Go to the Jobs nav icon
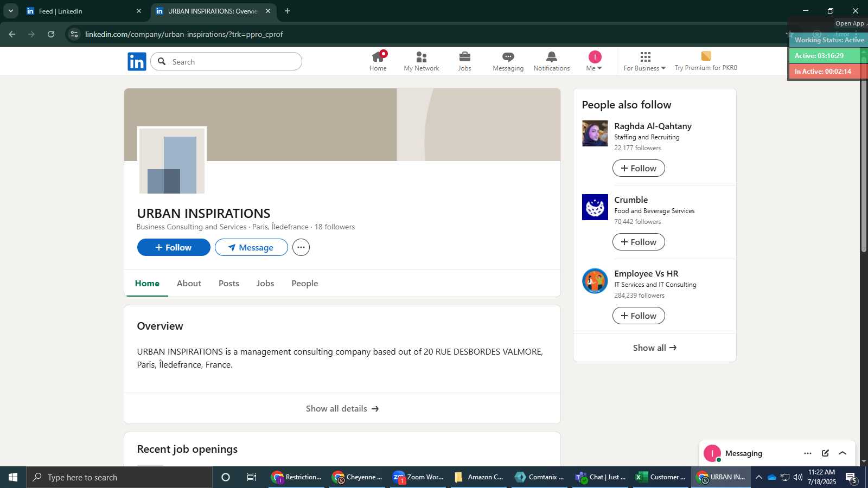The image size is (868, 488). (465, 61)
